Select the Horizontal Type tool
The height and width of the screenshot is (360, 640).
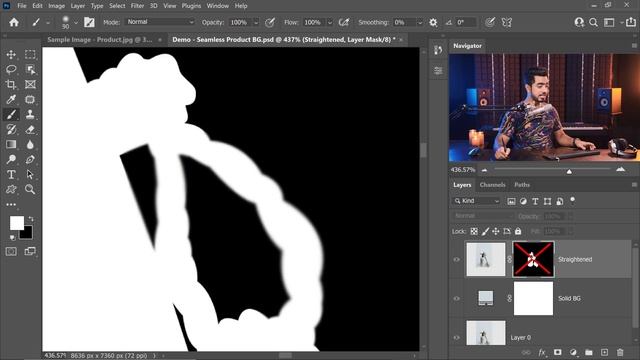(11, 175)
